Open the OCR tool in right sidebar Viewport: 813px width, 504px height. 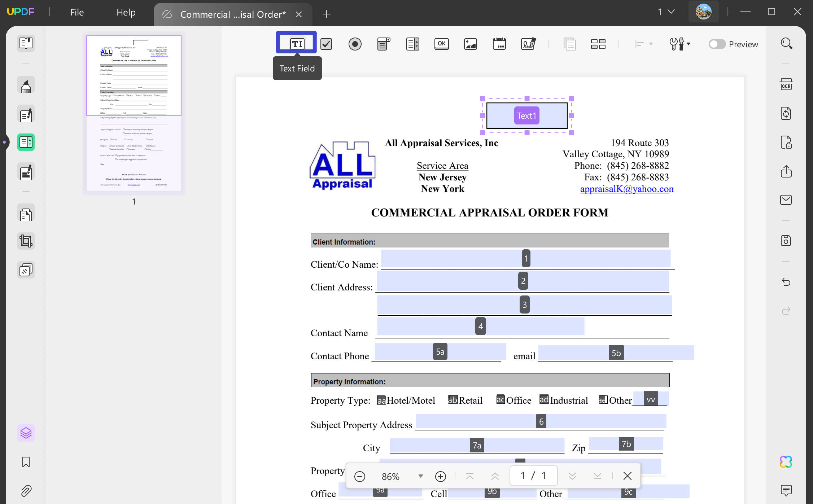[x=786, y=84]
